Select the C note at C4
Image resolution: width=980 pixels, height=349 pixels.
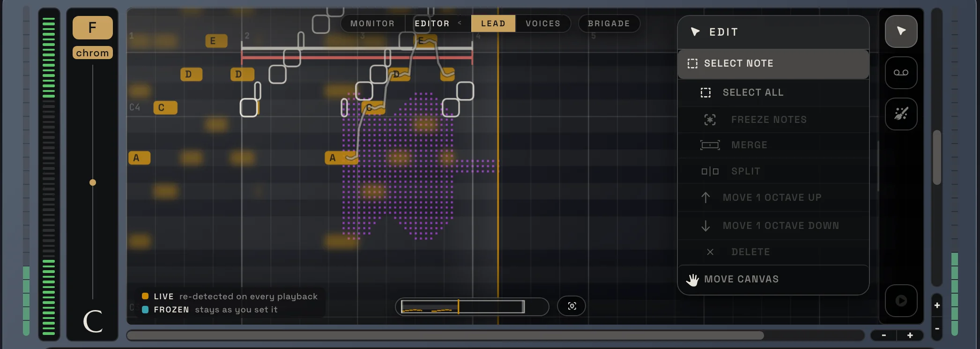point(165,108)
